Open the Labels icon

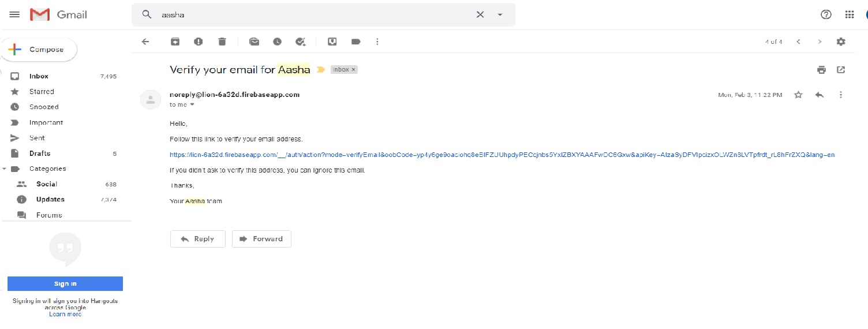[x=356, y=42]
